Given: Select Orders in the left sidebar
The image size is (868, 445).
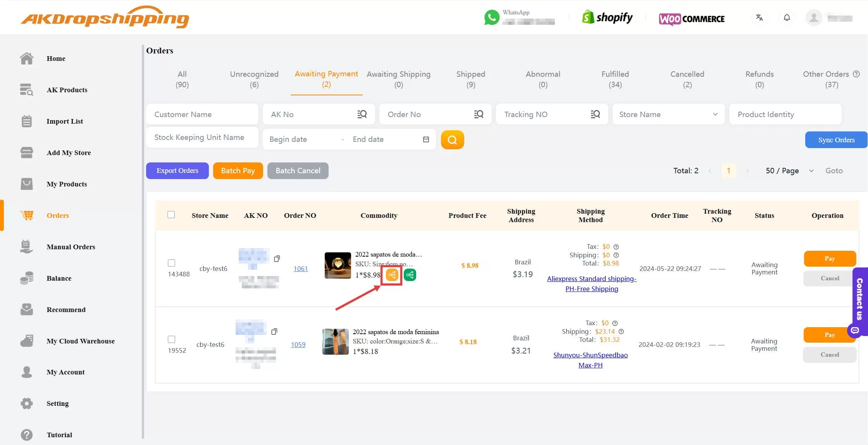Looking at the screenshot, I should 57,216.
